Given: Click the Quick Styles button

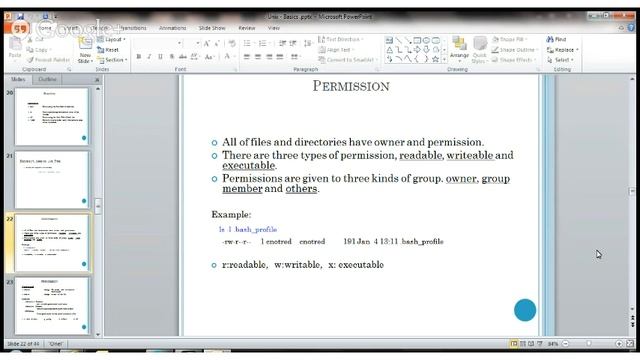Looking at the screenshot, I should [479, 50].
